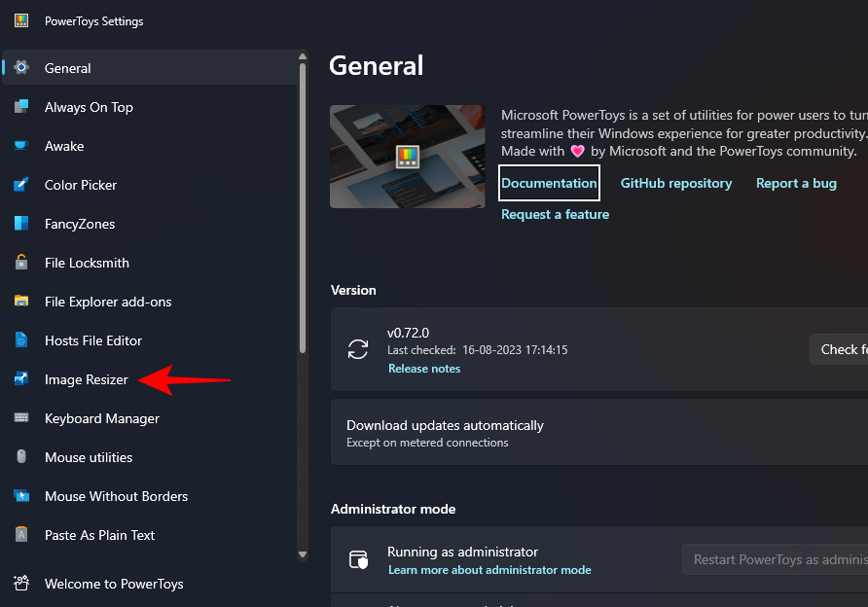Open Image Resizer settings page
This screenshot has width=868, height=607.
tap(87, 379)
